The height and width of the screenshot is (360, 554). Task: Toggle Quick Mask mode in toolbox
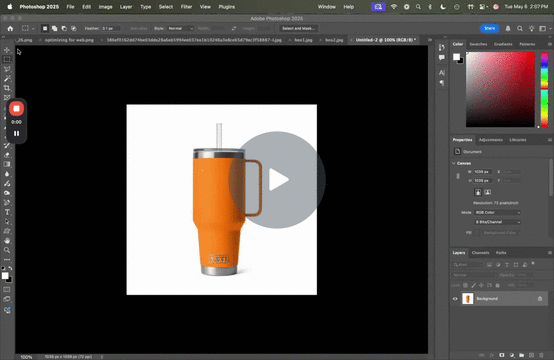(x=7, y=289)
